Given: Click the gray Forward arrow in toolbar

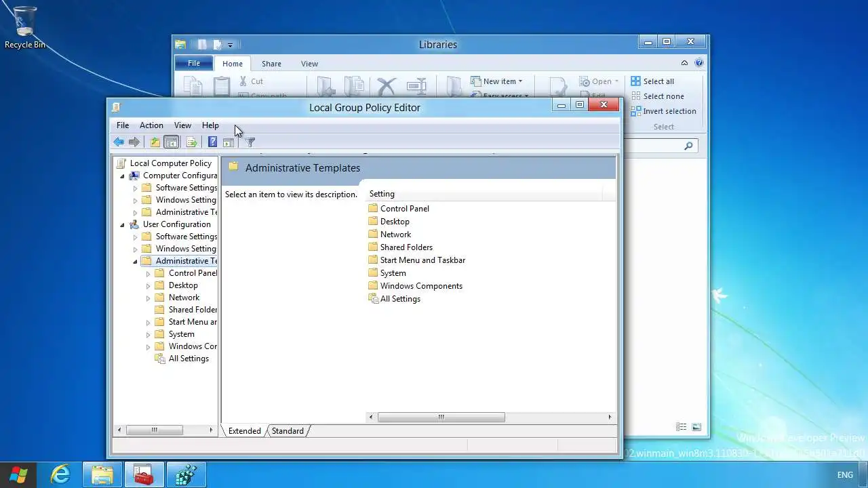Looking at the screenshot, I should [x=134, y=142].
